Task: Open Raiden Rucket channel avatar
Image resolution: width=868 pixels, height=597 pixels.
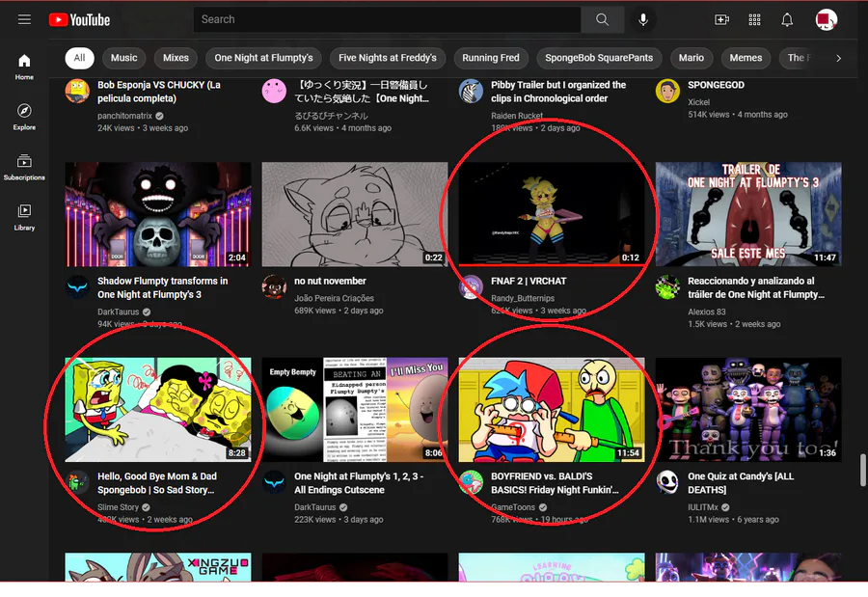Action: (471, 91)
